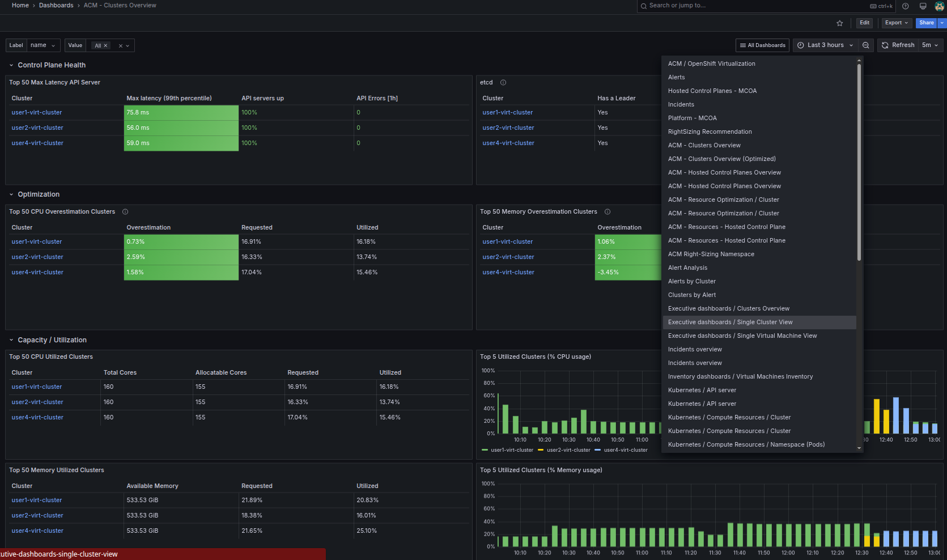Open the Share options arrow dropdown
Screen dimensions: 947x560
coord(942,23)
